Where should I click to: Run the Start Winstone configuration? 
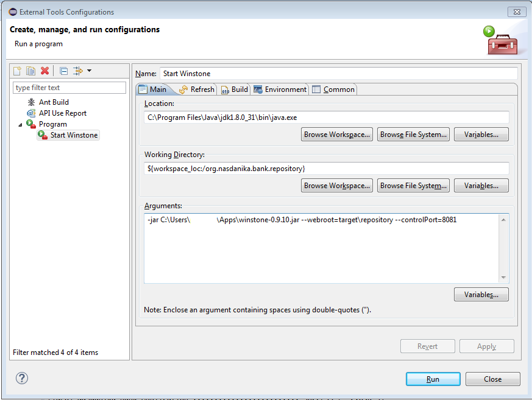433,379
